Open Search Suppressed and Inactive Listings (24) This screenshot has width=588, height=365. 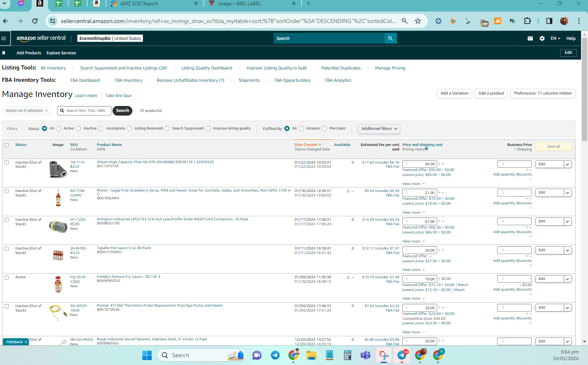(123, 68)
